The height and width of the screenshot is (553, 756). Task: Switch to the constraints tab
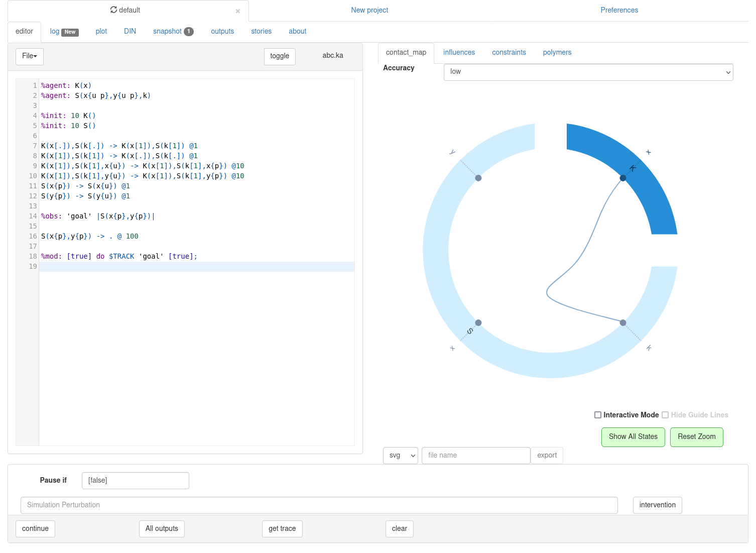tap(509, 52)
